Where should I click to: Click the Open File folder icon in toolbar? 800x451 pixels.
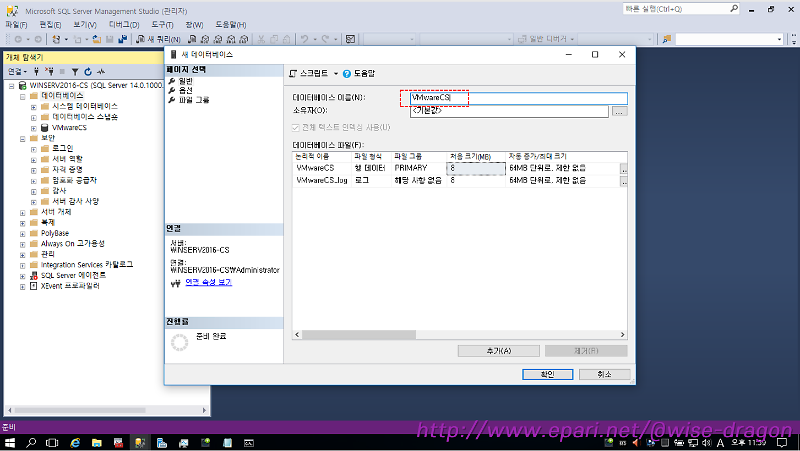pos(96,39)
